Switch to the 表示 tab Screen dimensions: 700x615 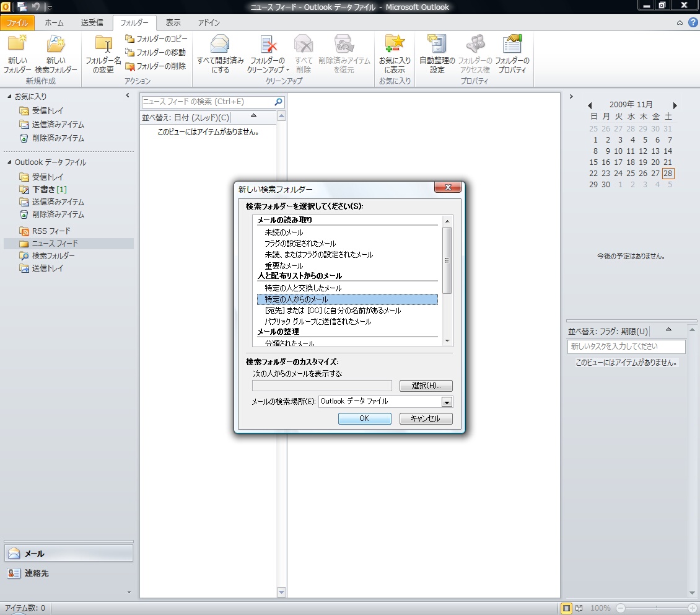pyautogui.click(x=173, y=23)
